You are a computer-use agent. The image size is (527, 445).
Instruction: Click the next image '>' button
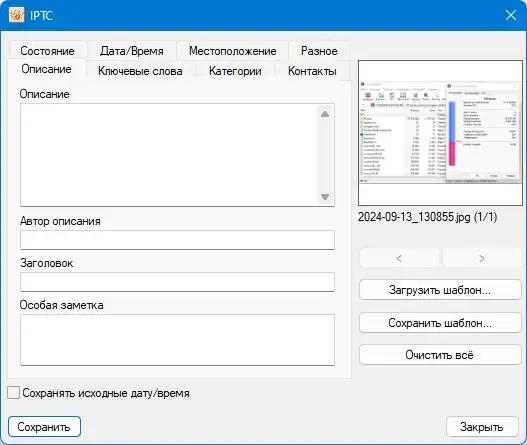(482, 258)
